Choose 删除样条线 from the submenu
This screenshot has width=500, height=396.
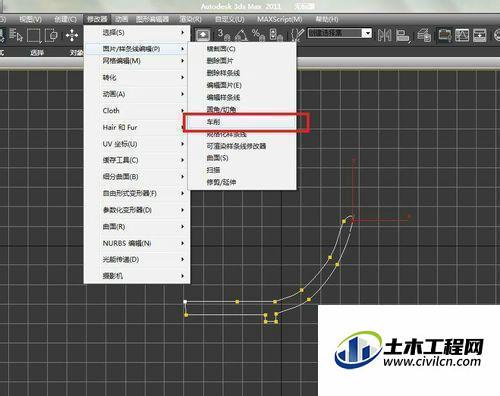pyautogui.click(x=242, y=73)
